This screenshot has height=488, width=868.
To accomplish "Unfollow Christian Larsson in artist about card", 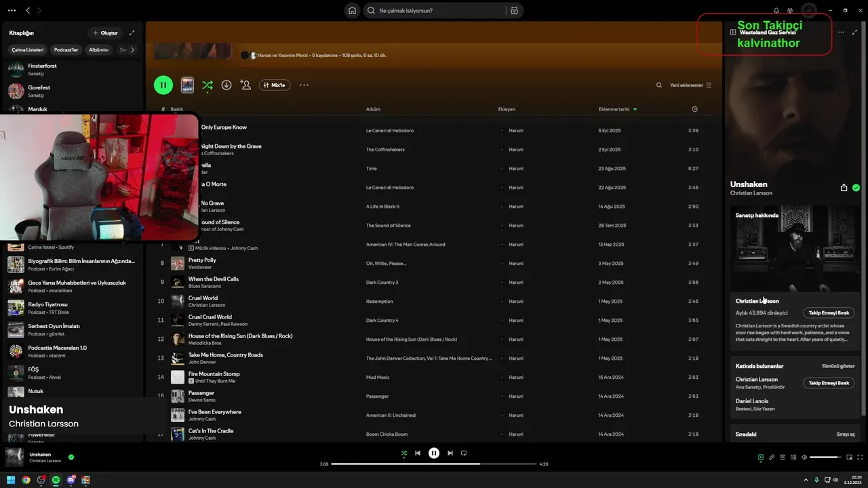I will [829, 313].
